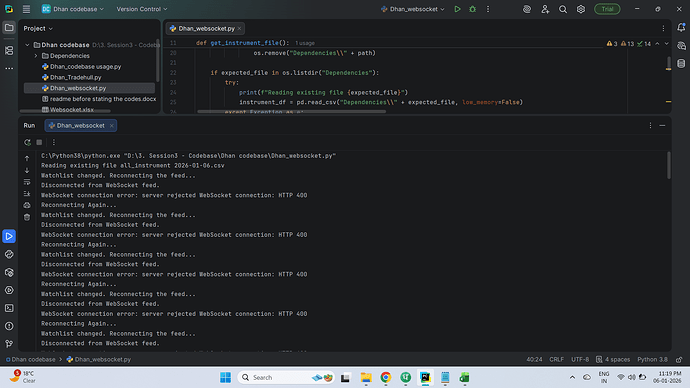The height and width of the screenshot is (388, 690).
Task: Select Dhan_websocket tab in Run panel
Action: coord(81,125)
